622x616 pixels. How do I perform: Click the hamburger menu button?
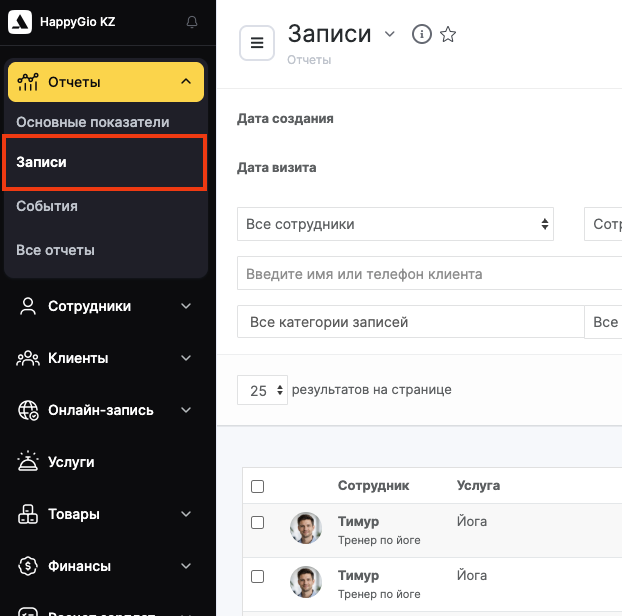(257, 43)
